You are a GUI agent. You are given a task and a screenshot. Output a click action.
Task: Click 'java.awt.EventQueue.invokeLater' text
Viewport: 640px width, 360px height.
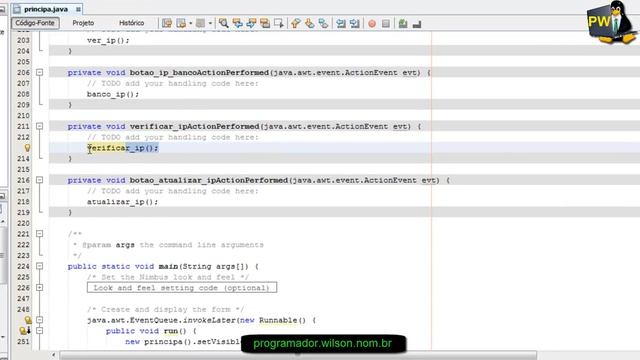[161, 320]
